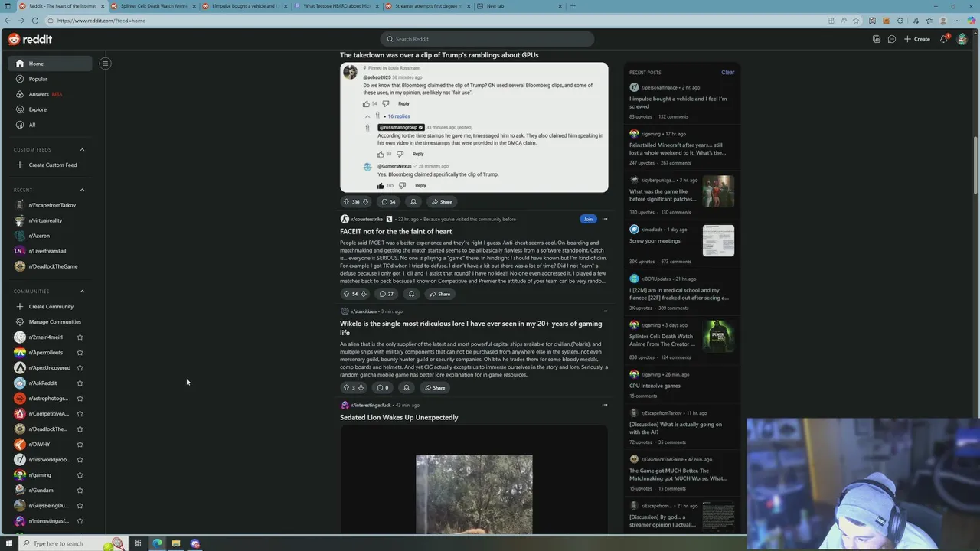Viewport: 980px width, 551px height.
Task: Share the Wikelo lore post
Action: tap(434, 387)
